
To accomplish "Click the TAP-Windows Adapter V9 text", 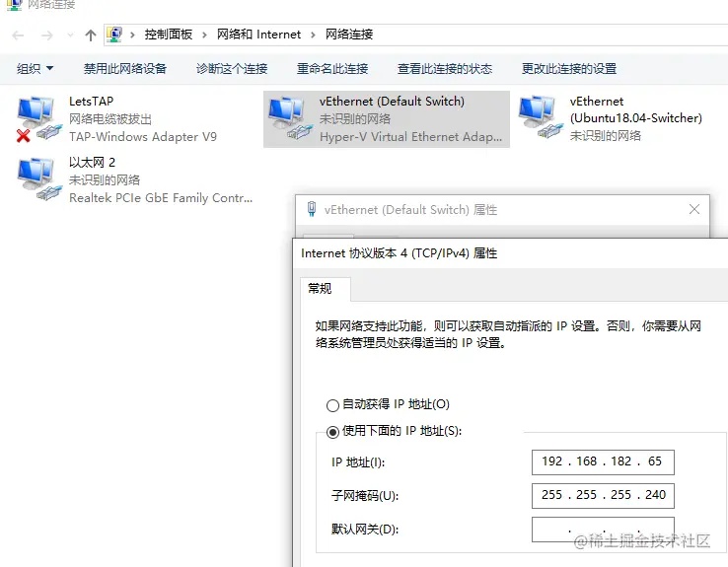I will coord(143,136).
